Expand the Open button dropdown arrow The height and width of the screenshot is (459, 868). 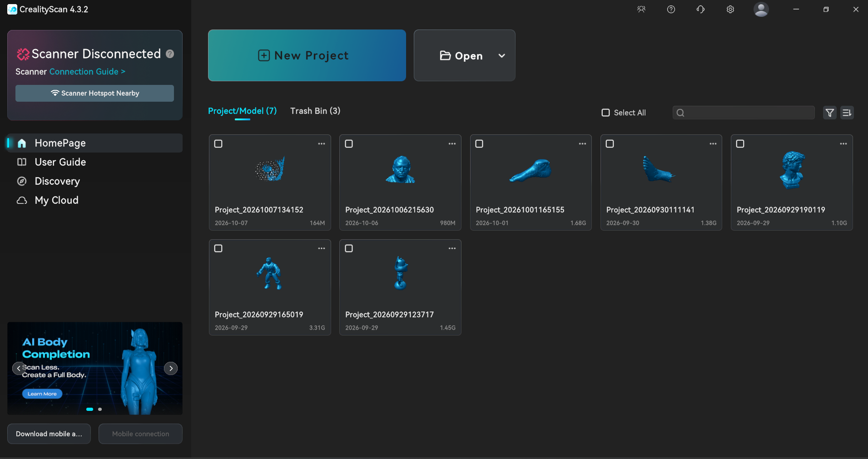[x=501, y=56]
